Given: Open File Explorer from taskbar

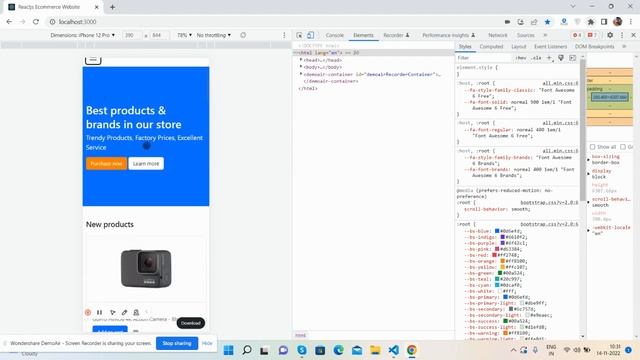Looking at the screenshot, I should [375, 350].
